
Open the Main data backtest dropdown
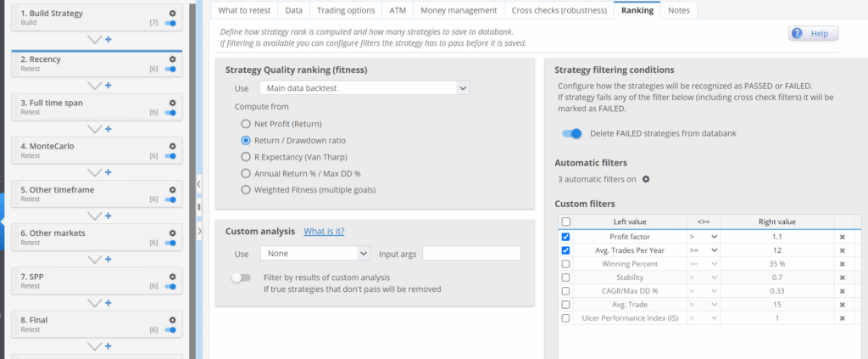click(x=364, y=87)
